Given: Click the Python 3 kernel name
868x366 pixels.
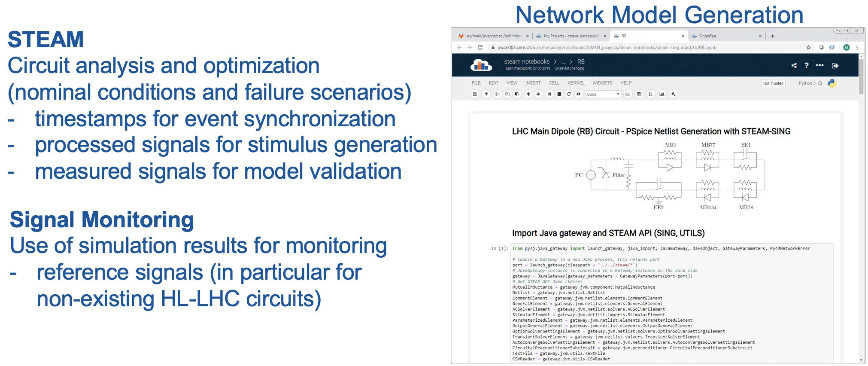Looking at the screenshot, I should 807,83.
